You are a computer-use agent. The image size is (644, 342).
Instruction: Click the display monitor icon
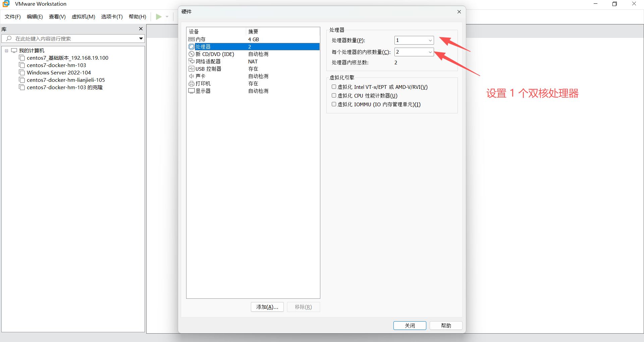tap(192, 91)
